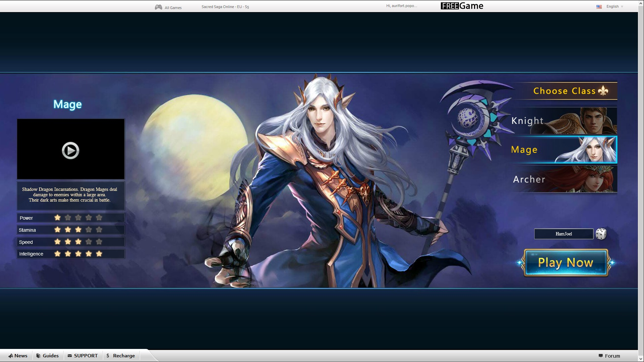
Task: Click the random name dice icon
Action: (x=601, y=234)
